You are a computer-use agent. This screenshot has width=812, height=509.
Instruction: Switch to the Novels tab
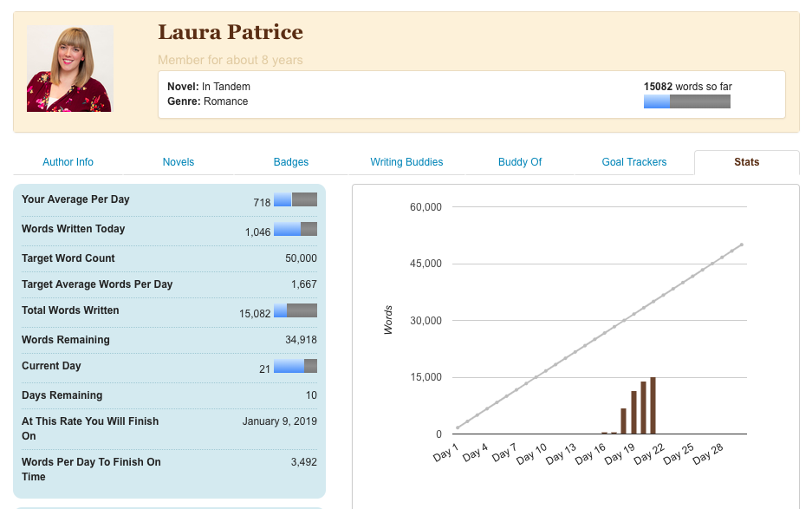coord(179,162)
